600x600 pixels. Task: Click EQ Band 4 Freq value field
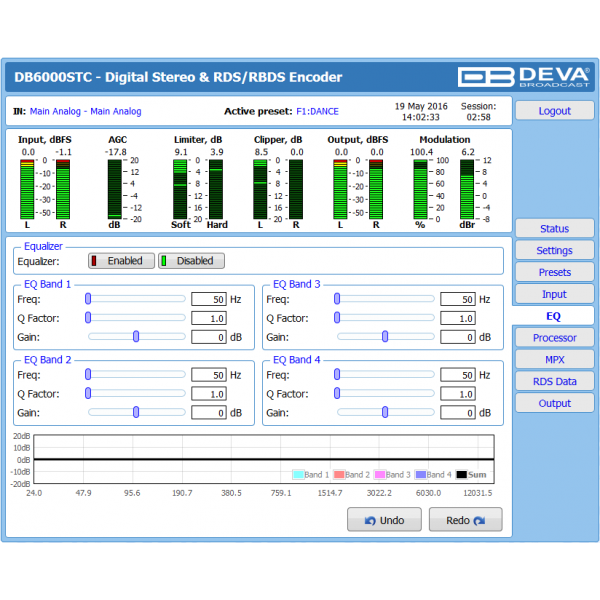point(458,375)
